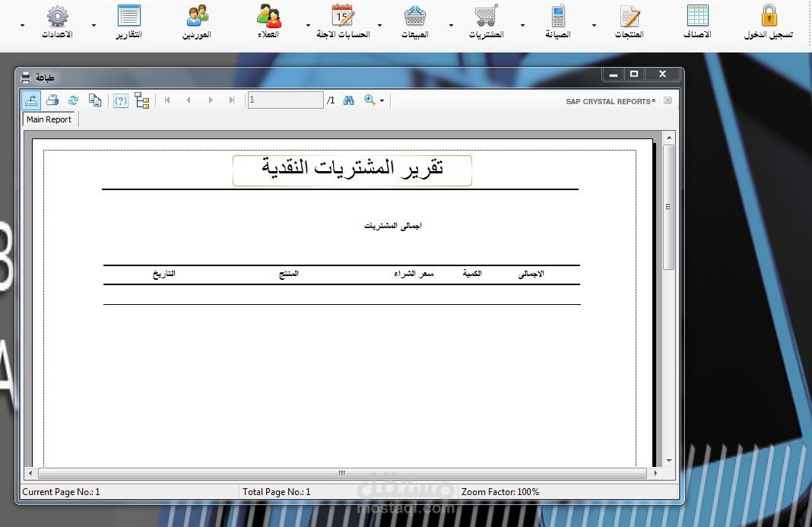Click the التقارير reports icon
Viewport: 812px width, 527px height.
129,15
